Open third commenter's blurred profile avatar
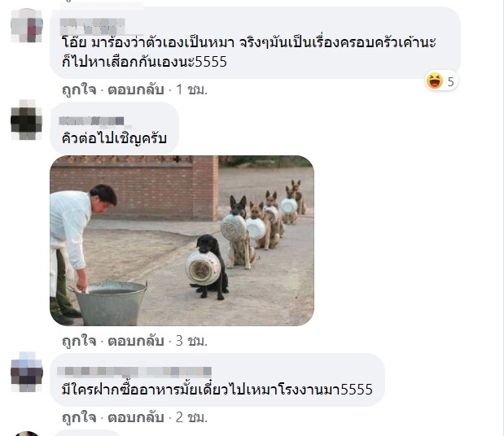 coord(27,372)
